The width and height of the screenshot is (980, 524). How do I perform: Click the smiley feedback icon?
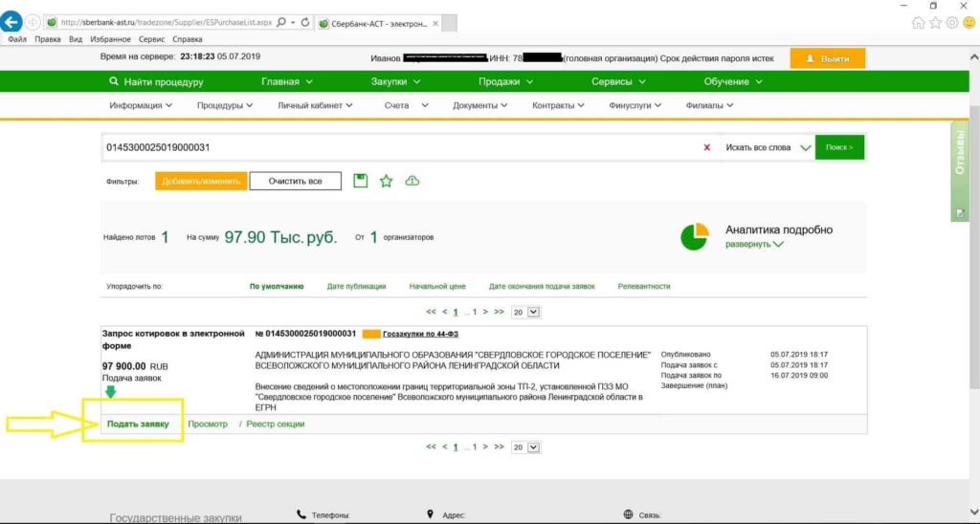point(969,23)
